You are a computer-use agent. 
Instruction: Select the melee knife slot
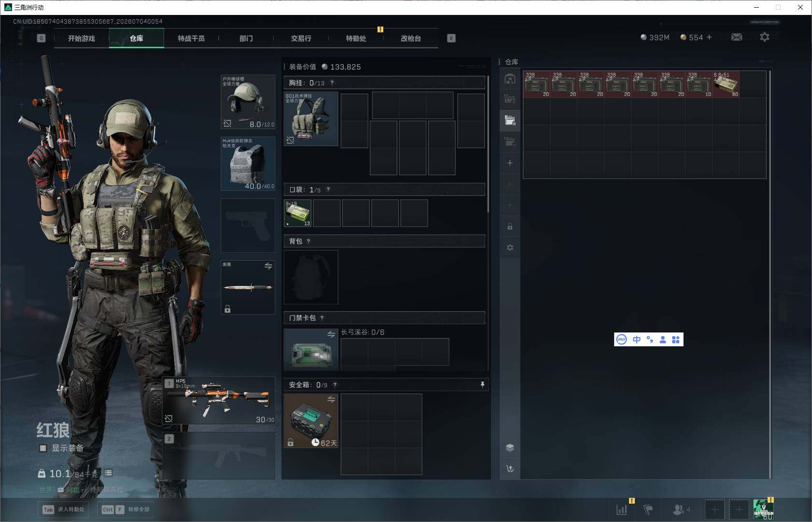(248, 288)
